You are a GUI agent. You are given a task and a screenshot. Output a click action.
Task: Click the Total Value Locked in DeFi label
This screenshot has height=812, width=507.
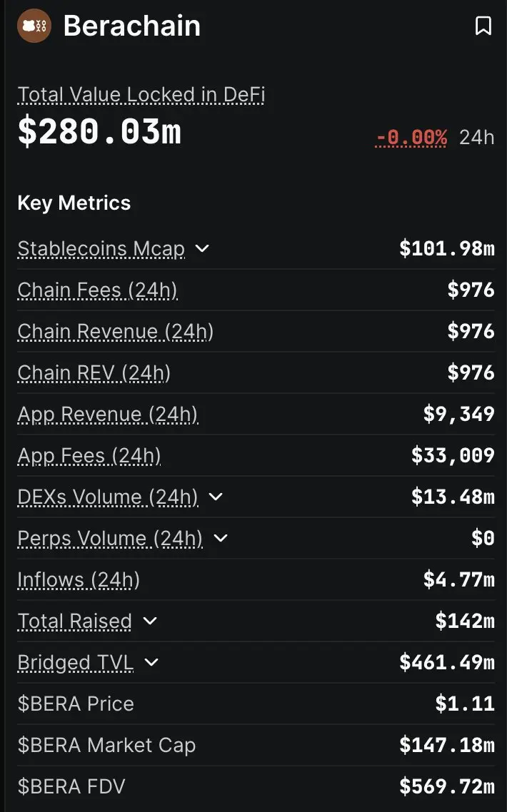[x=141, y=95]
